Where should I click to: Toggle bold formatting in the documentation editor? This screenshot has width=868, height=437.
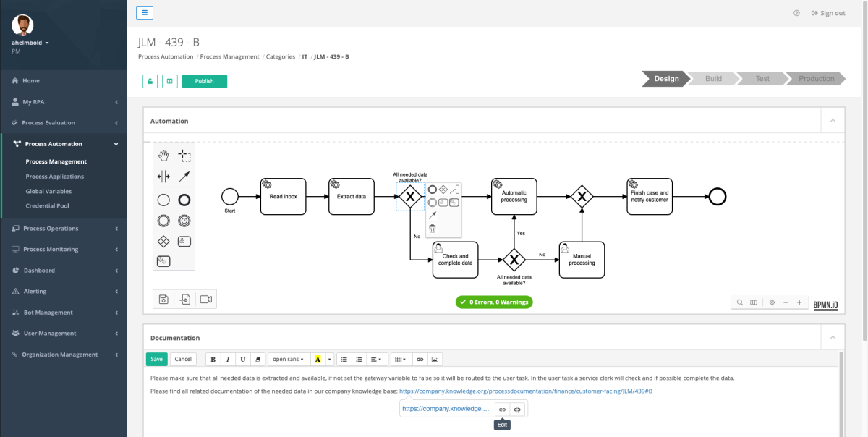213,359
